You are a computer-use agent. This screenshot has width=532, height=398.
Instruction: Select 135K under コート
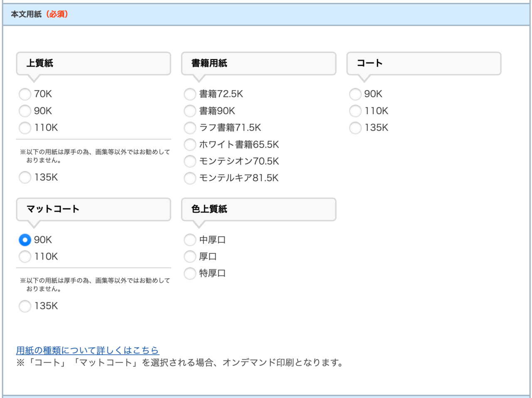(355, 128)
